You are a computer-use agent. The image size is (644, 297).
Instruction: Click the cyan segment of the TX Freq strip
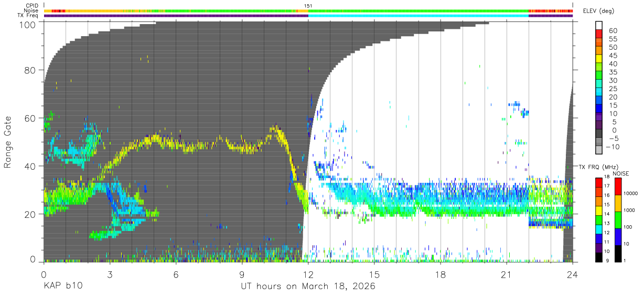[418, 15]
